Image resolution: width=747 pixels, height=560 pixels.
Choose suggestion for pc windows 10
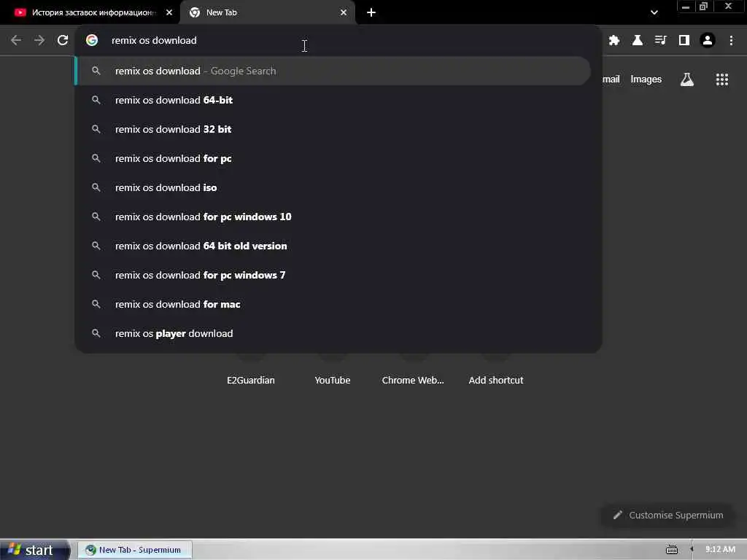click(333, 217)
